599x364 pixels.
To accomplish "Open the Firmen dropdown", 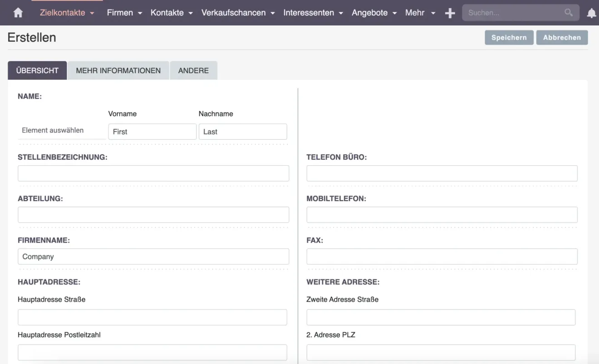I will (x=124, y=13).
